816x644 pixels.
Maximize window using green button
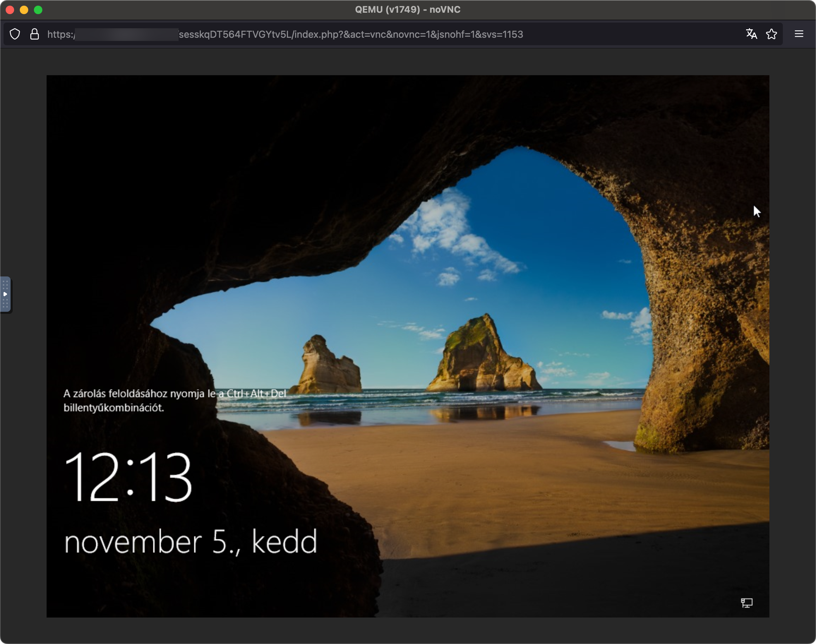pos(38,10)
